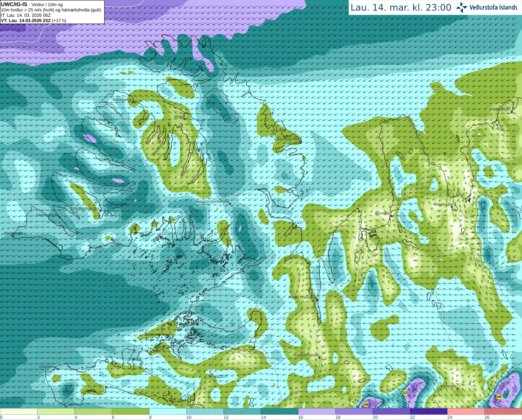Viewport: 522px width, 420px height.
Task: Click the Flateyri station label
Action: (x=102, y=120)
